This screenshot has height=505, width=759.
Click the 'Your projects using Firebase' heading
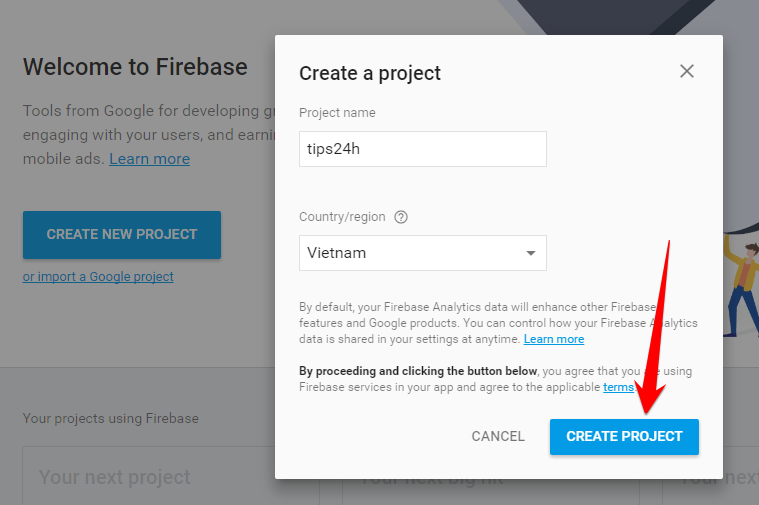pos(111,418)
